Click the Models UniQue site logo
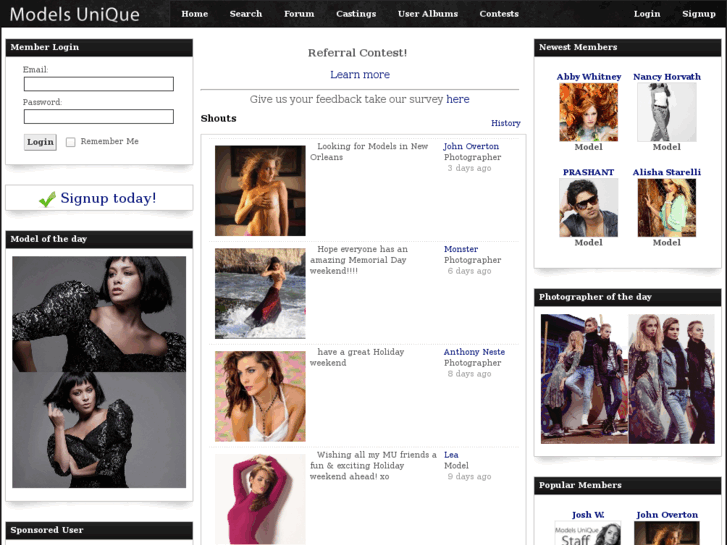 click(x=74, y=14)
